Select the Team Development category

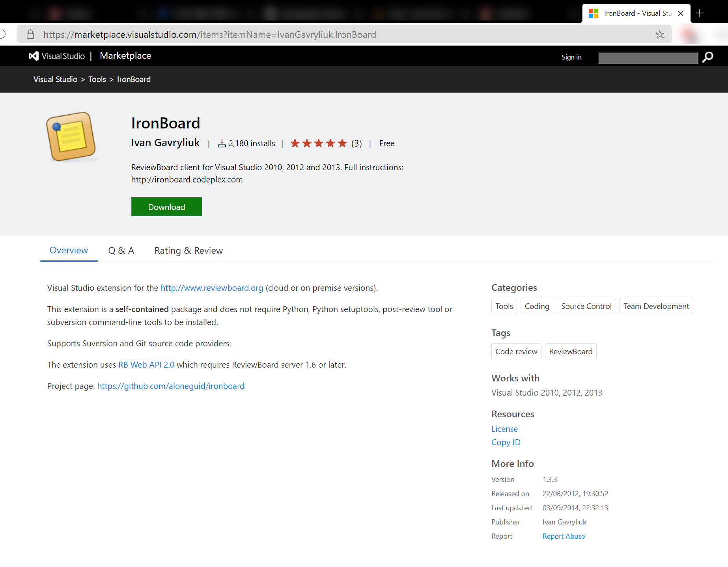tap(656, 306)
